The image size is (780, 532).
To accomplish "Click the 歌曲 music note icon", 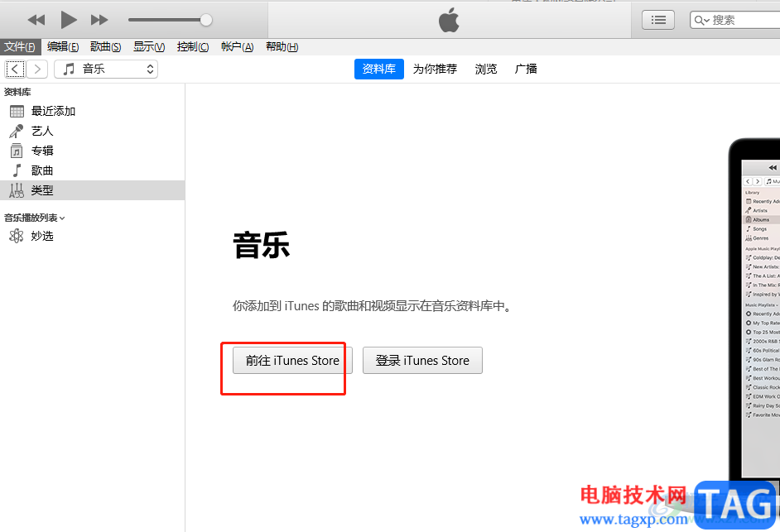I will (x=17, y=170).
